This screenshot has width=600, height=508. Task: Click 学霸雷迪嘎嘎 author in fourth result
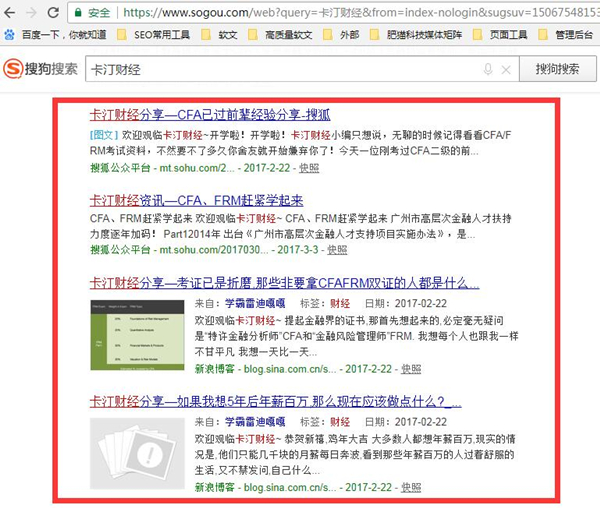coord(255,422)
